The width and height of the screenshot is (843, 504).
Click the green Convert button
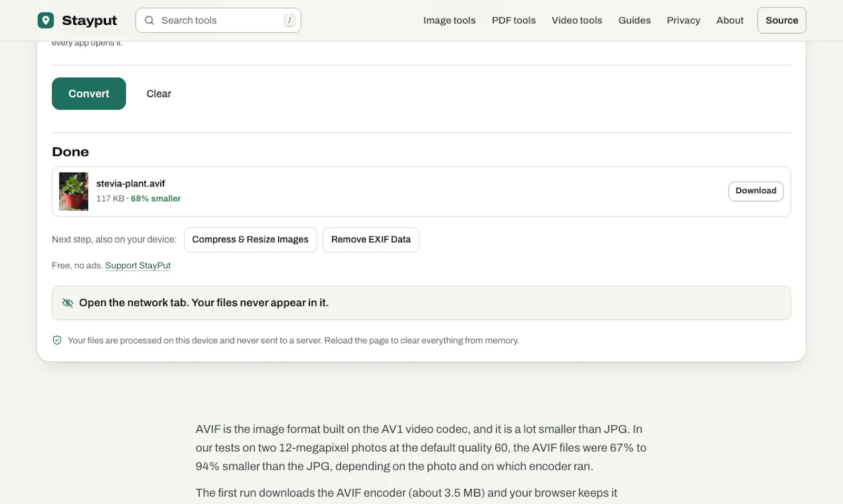click(89, 94)
